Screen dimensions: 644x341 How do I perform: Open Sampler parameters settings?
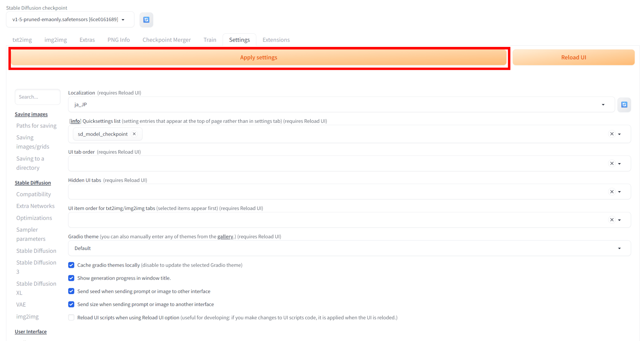31,234
